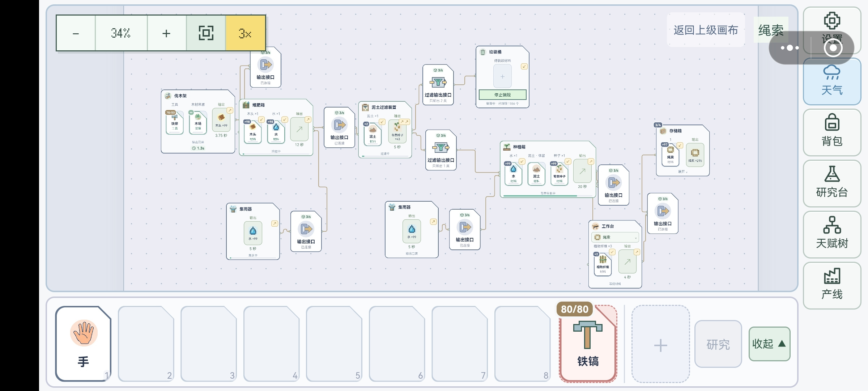Toggle input arrow on 垃圾桶 slot
The width and height of the screenshot is (868, 391).
(x=524, y=66)
